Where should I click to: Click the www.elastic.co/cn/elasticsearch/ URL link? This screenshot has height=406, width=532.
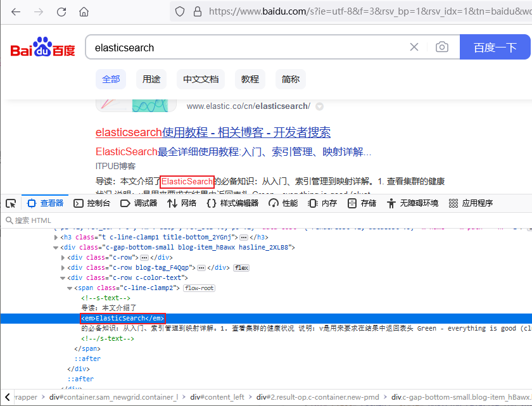coord(248,106)
